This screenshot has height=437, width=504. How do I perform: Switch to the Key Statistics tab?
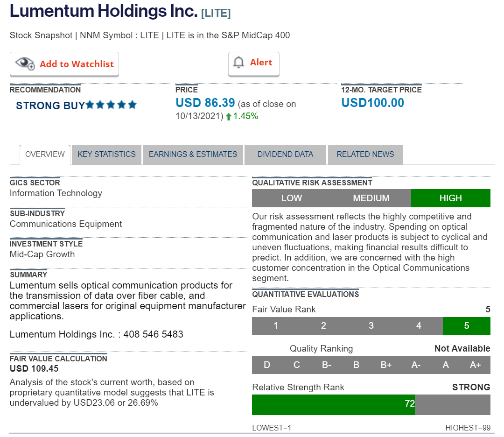[106, 155]
